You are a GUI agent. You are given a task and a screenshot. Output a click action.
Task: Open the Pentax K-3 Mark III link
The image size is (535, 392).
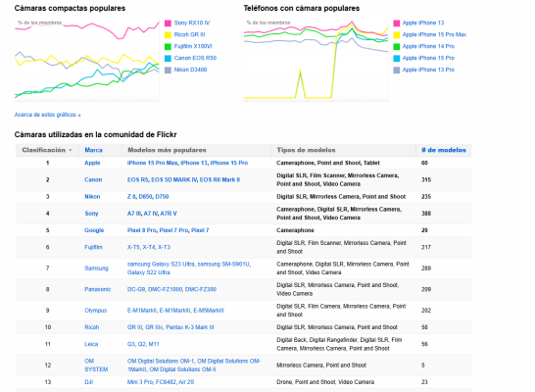point(190,327)
